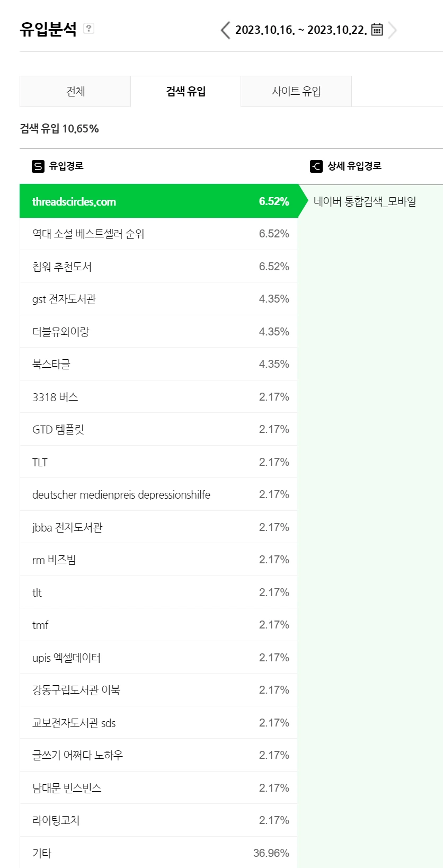443x868 pixels.
Task: Open the help question mark icon
Action: pyautogui.click(x=89, y=29)
